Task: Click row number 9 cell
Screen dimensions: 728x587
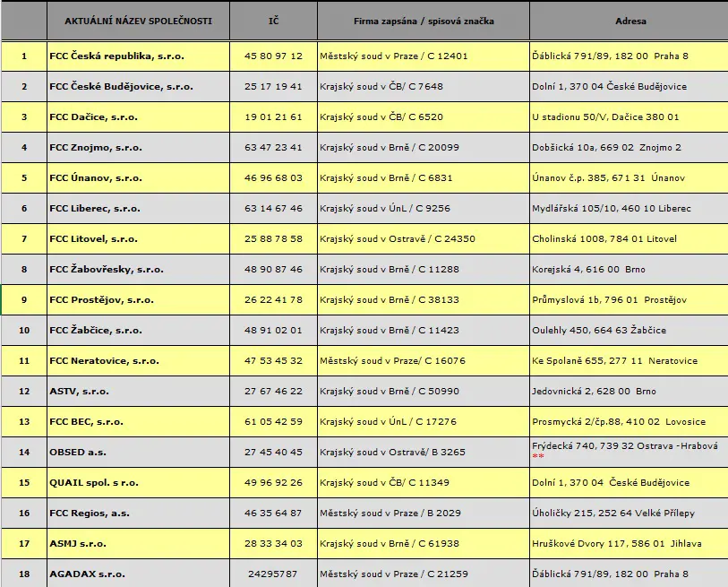Action: (x=24, y=300)
